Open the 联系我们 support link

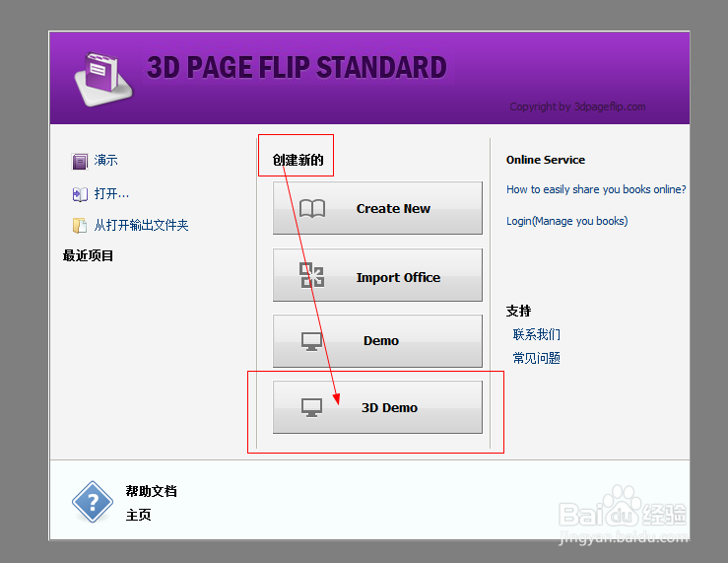click(536, 334)
